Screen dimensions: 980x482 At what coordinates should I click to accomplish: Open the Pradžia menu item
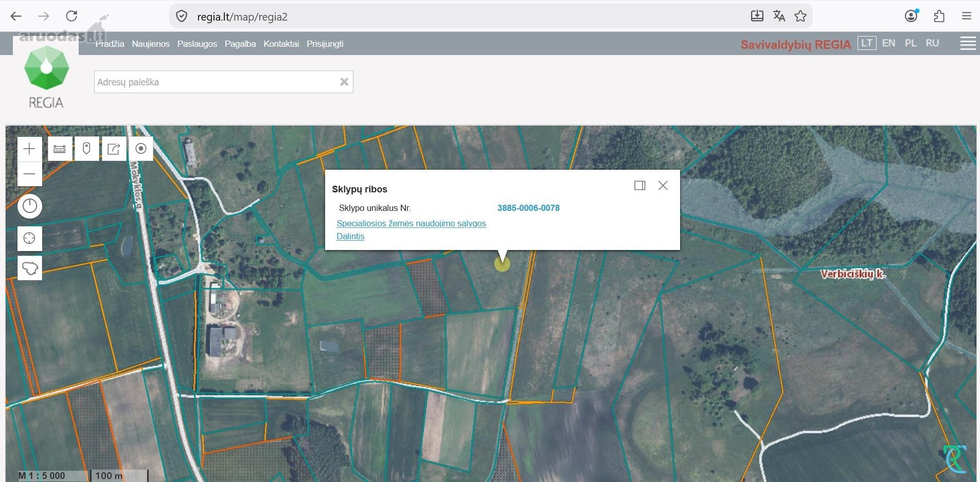[x=110, y=44]
